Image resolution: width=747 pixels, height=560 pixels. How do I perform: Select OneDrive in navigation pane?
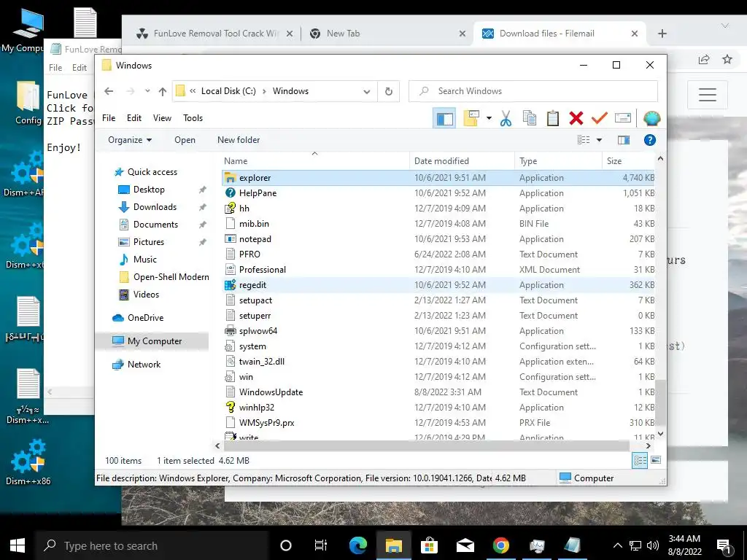[145, 318]
